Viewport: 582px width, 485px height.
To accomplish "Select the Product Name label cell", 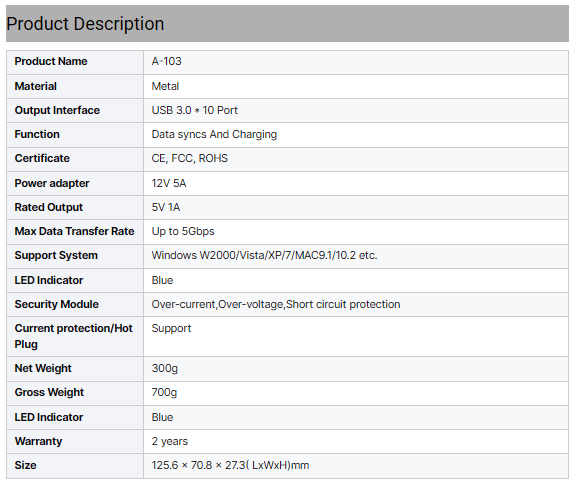I will pos(75,62).
